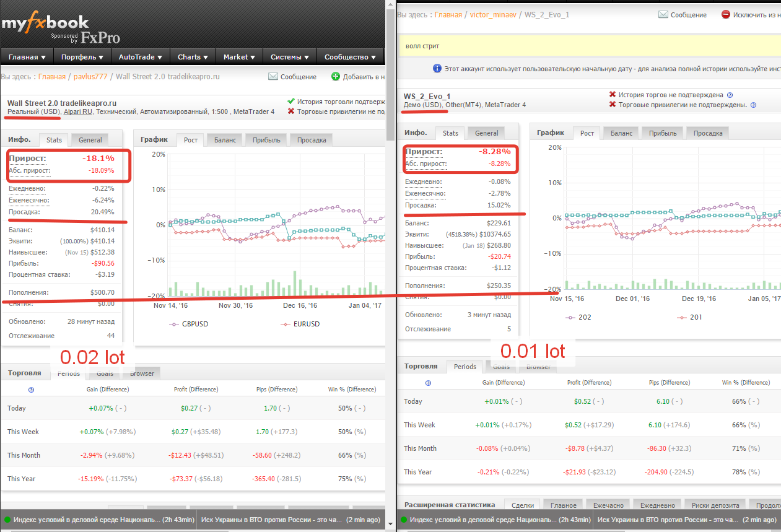Click red minus exclude icon in right window
Viewport: 781px width, 532px height.
pos(726,15)
